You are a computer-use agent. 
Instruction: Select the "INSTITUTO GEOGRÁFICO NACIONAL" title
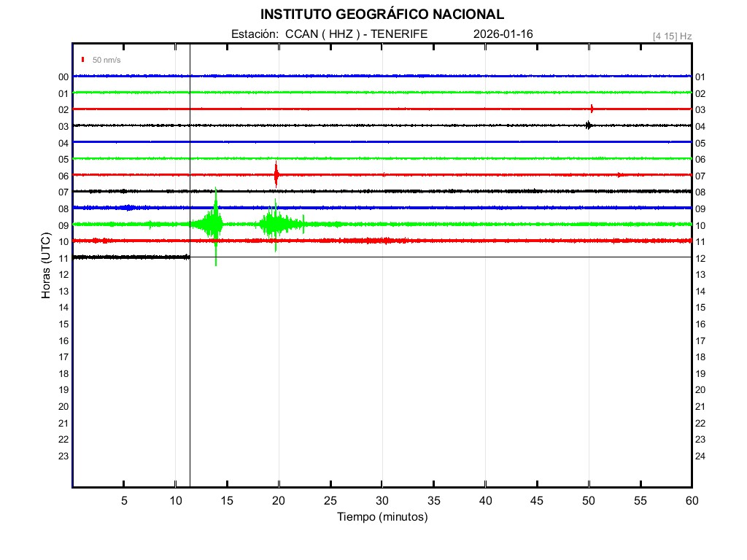[382, 15]
